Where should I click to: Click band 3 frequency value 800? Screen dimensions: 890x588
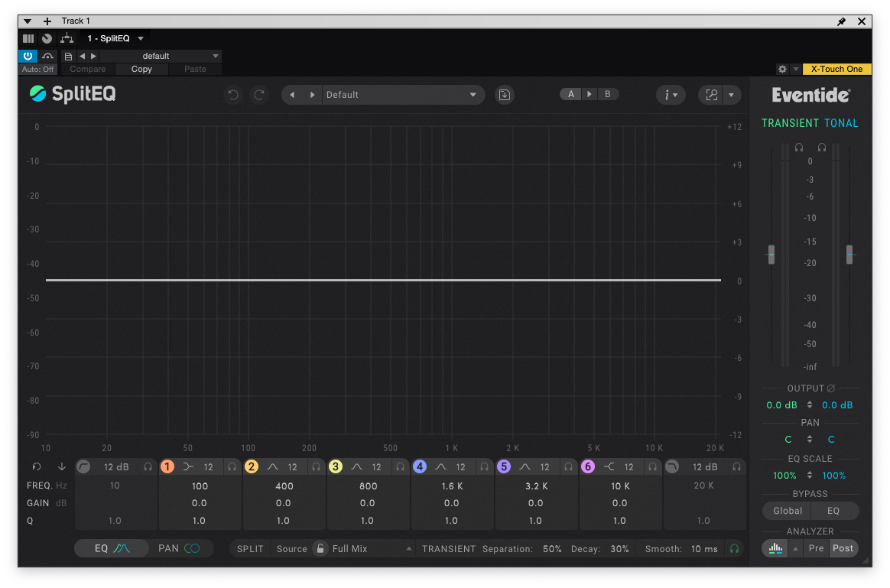369,486
